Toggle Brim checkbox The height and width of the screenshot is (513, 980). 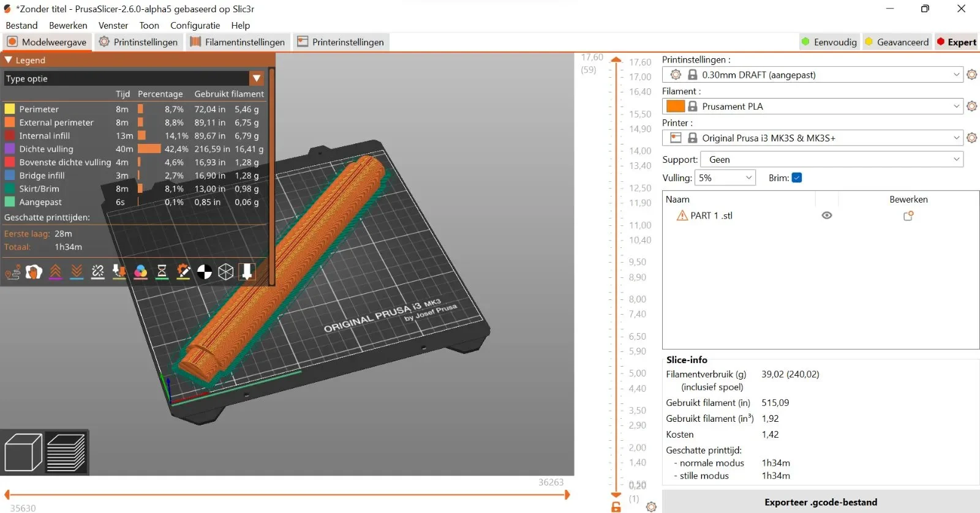pyautogui.click(x=797, y=178)
